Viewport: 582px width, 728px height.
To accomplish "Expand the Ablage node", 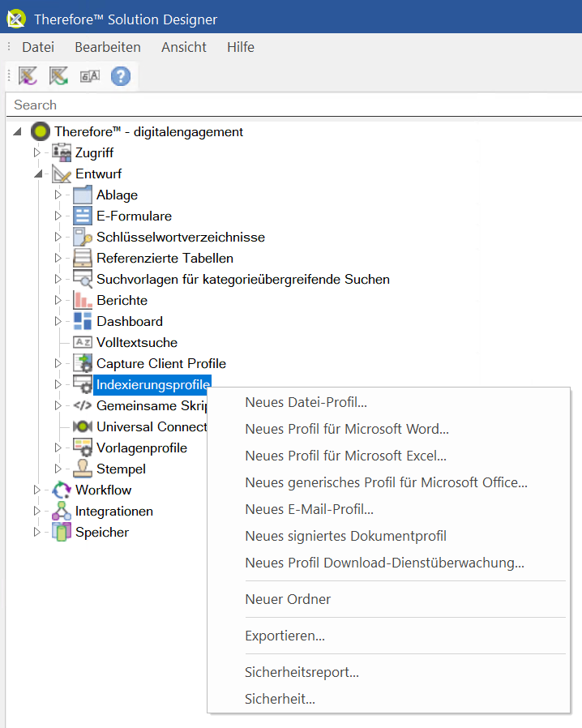I will pos(58,195).
